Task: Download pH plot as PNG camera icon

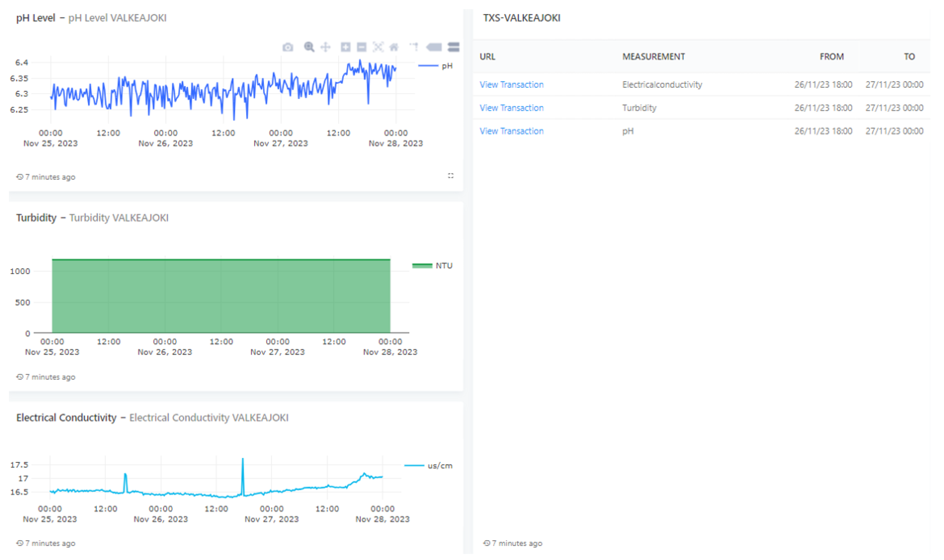Action: pos(288,47)
